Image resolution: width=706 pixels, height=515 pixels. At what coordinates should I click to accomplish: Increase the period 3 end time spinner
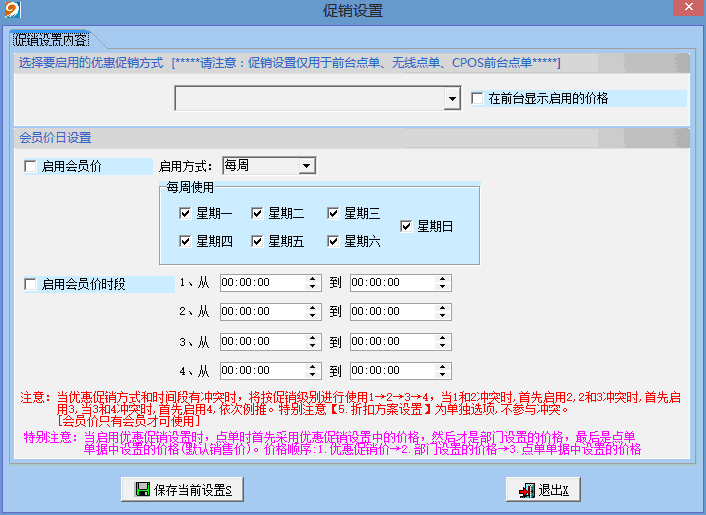(x=443, y=337)
